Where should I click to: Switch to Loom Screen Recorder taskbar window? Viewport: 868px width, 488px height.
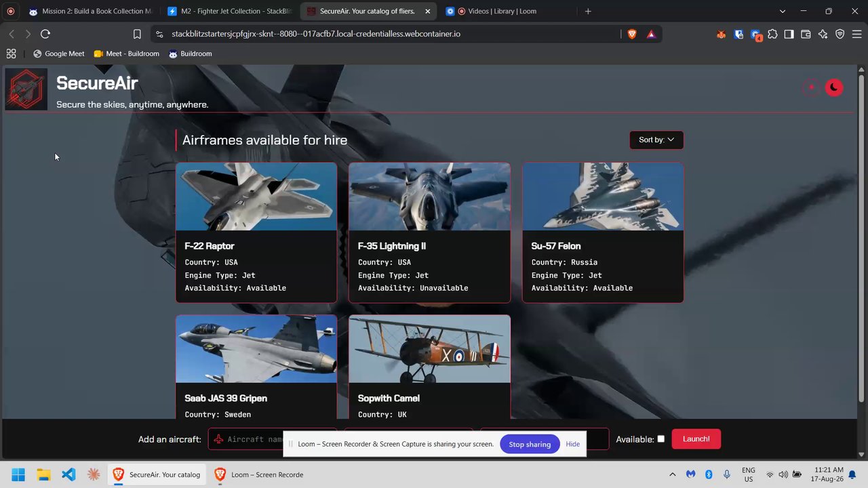260,474
